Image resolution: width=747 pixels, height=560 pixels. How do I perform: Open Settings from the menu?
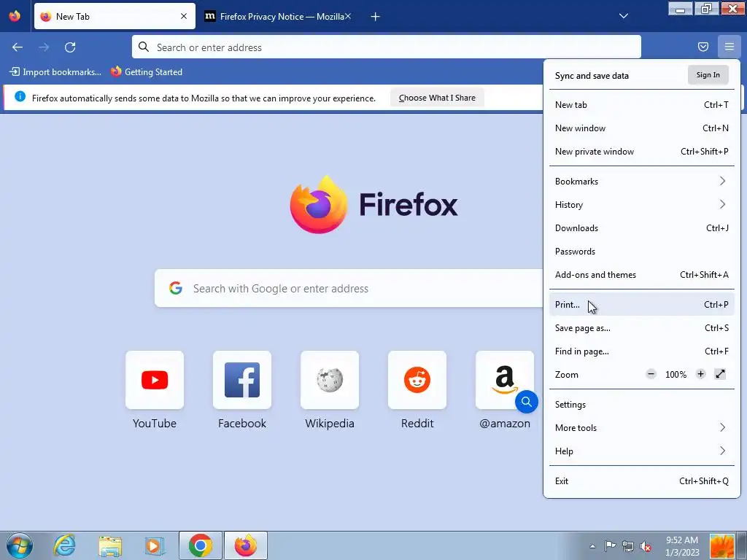641,405
